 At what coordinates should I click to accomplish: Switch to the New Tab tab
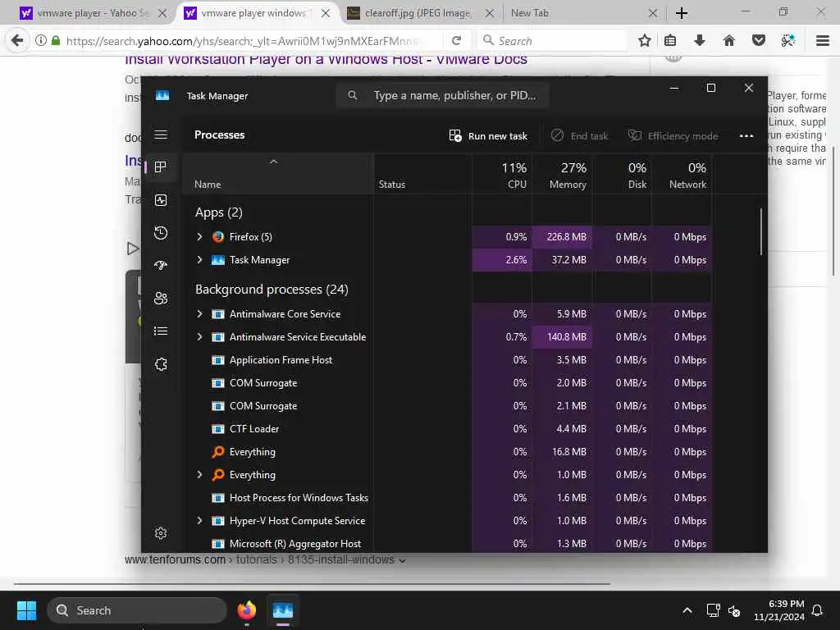click(584, 13)
